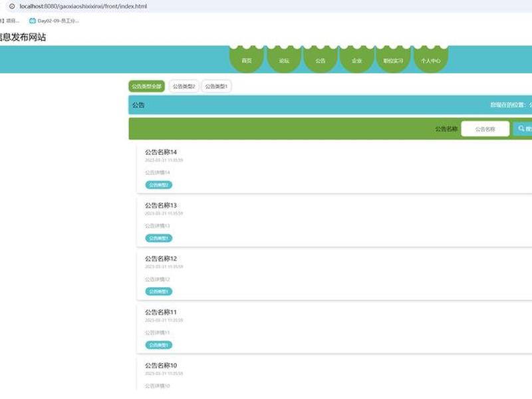
Task: Click the type tag under 公告名称11
Action: coord(159,345)
